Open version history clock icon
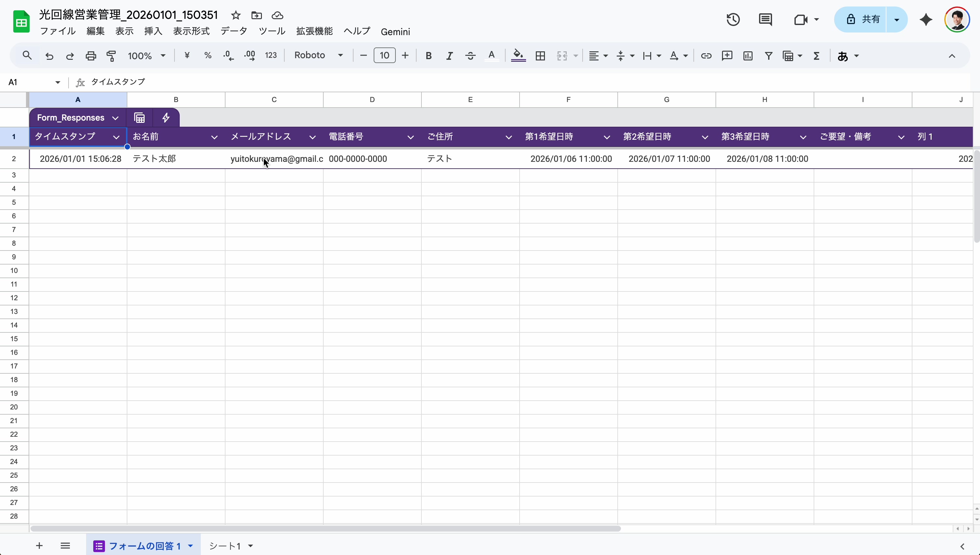Screen dimensions: 980x555 coord(733,19)
